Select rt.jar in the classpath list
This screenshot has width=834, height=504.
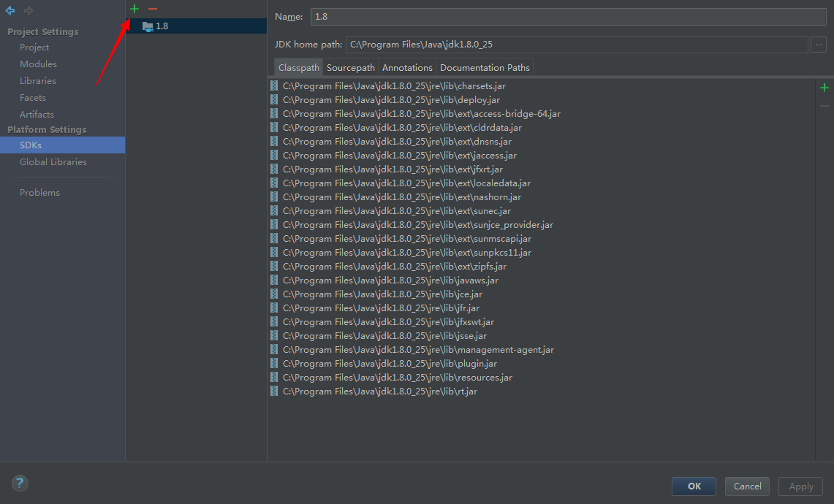[x=379, y=392]
